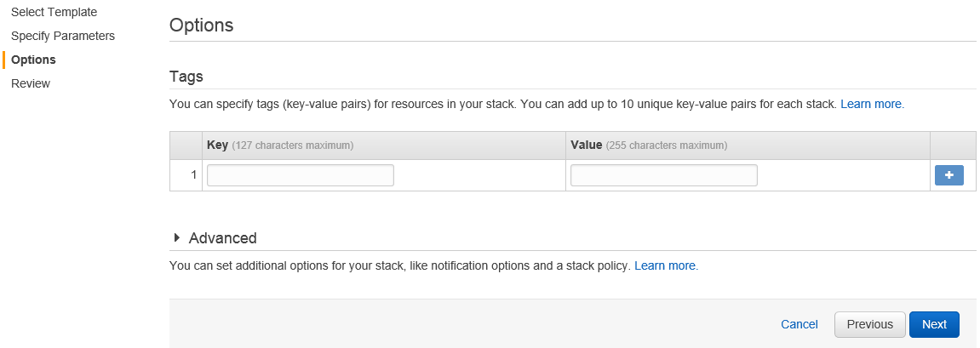
Task: Select the Options step in sidebar
Action: [34, 60]
